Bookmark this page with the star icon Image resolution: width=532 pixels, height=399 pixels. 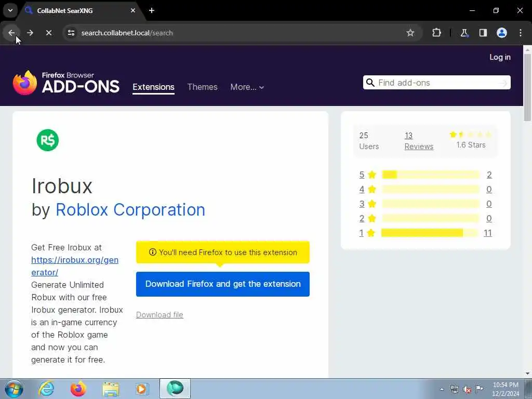tap(410, 33)
